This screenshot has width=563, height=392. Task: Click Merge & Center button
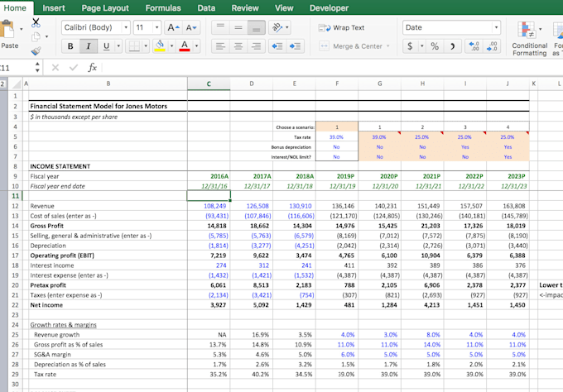click(x=351, y=46)
